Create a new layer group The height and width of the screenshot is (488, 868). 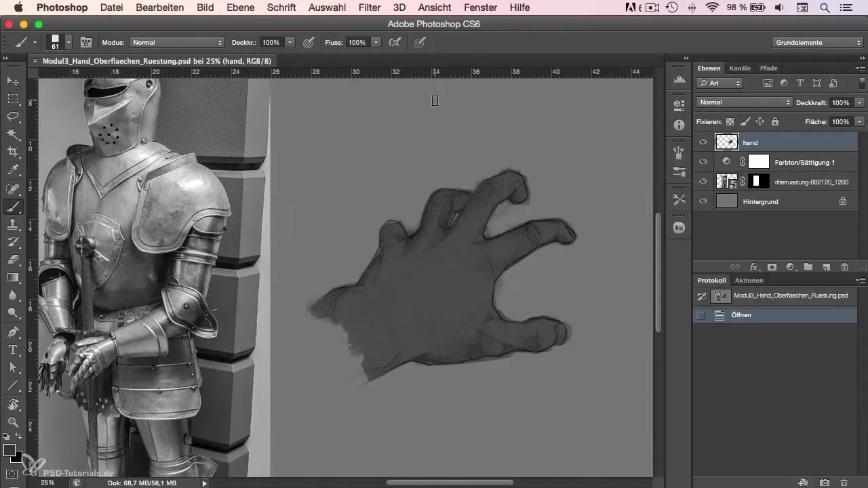pyautogui.click(x=808, y=267)
